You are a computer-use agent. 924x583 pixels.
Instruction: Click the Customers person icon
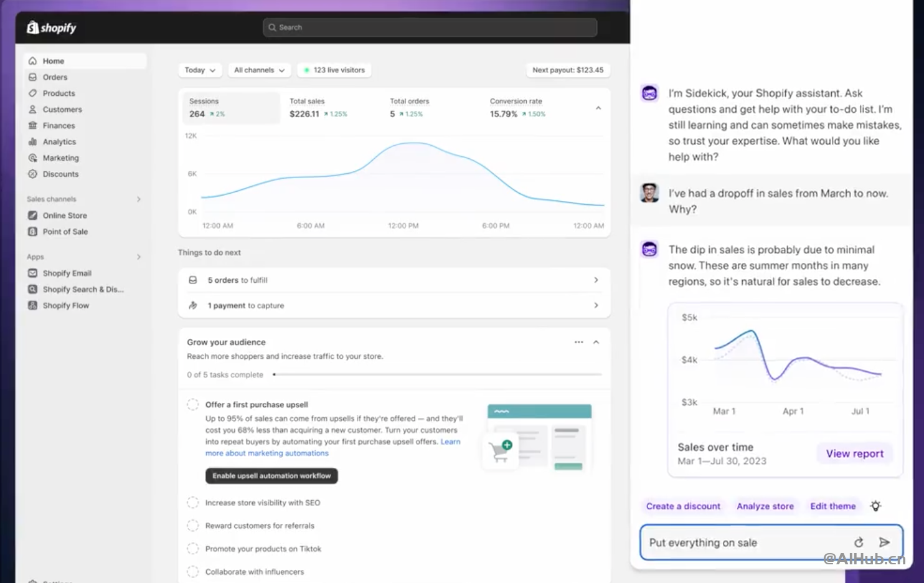(32, 110)
